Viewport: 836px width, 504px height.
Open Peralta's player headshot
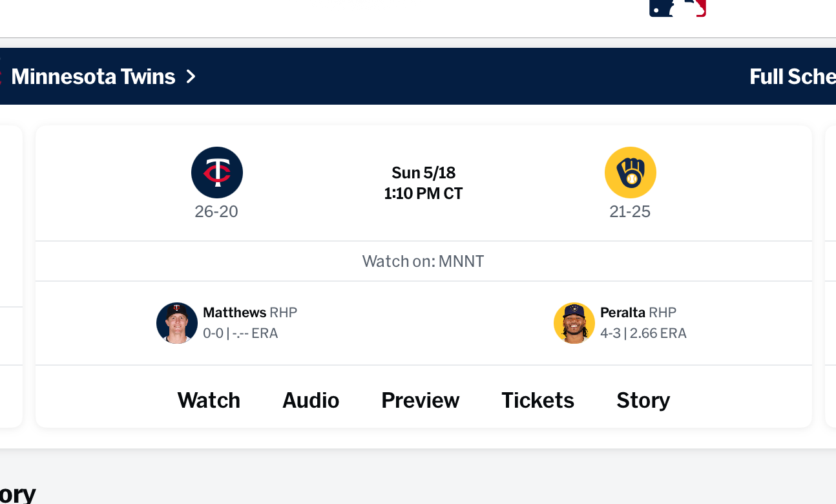574,322
